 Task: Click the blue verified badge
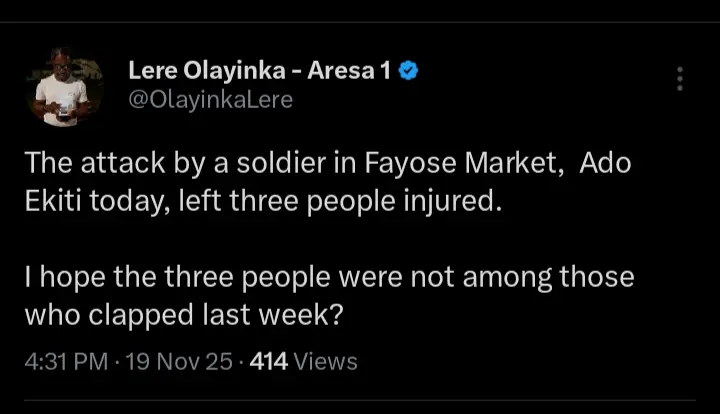pos(408,71)
